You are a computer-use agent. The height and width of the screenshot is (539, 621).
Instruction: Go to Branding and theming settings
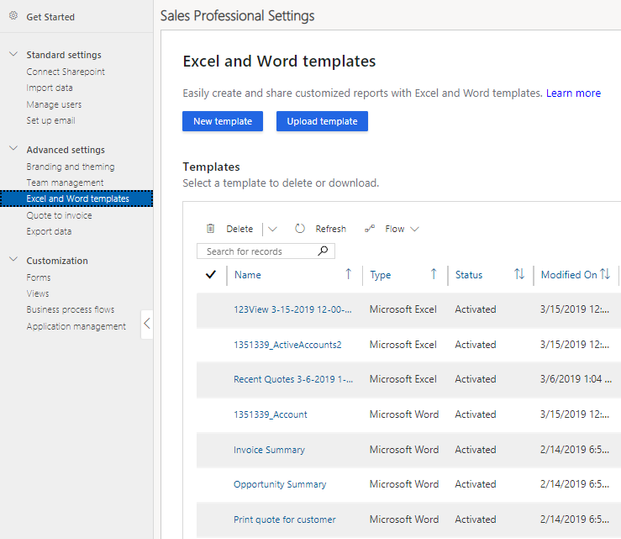click(70, 167)
